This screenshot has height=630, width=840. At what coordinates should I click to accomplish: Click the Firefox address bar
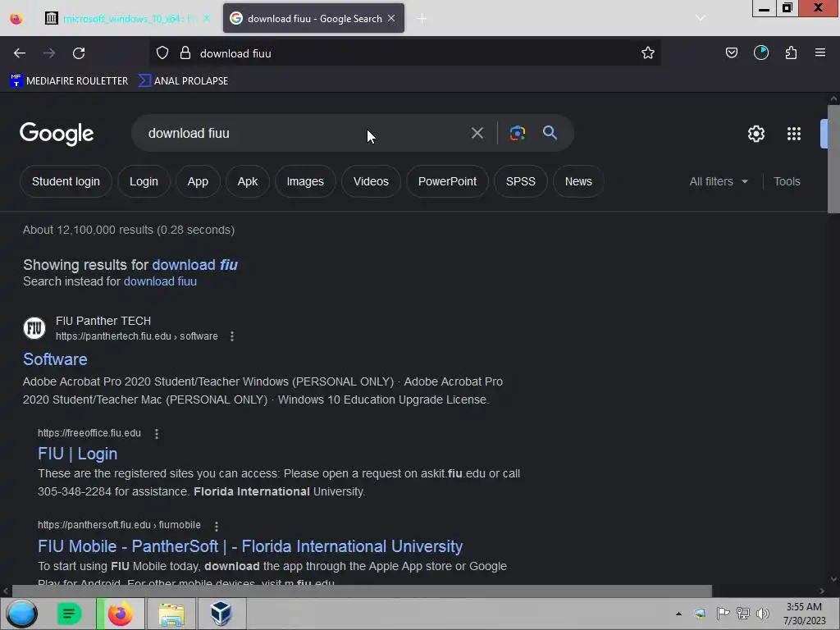click(404, 53)
